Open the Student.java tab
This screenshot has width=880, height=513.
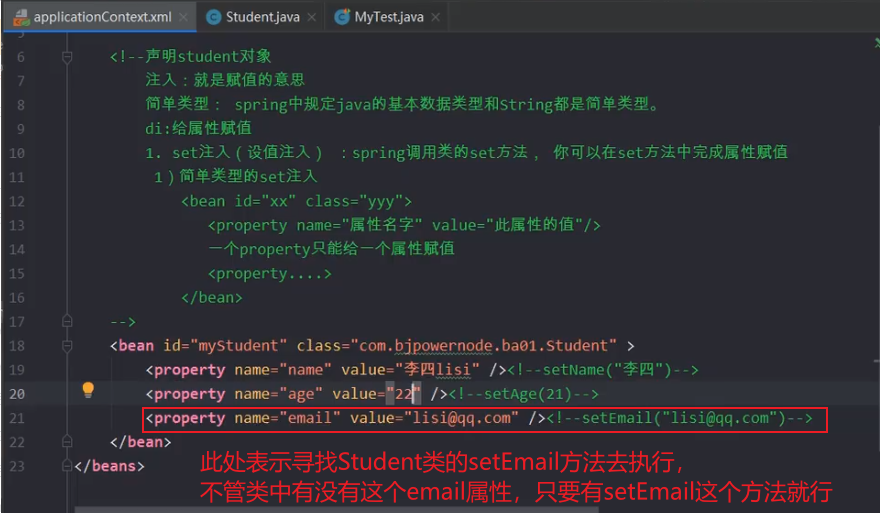262,17
